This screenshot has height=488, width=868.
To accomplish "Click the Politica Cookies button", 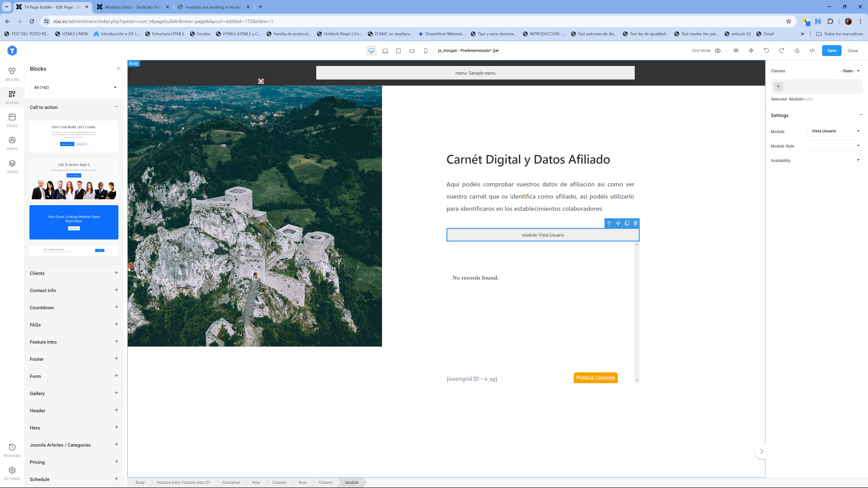I will [x=595, y=378].
